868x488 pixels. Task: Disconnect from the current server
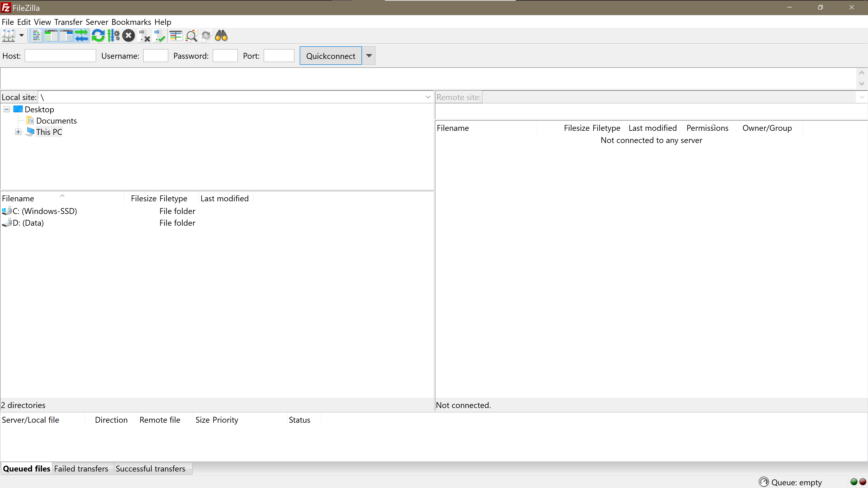[144, 35]
